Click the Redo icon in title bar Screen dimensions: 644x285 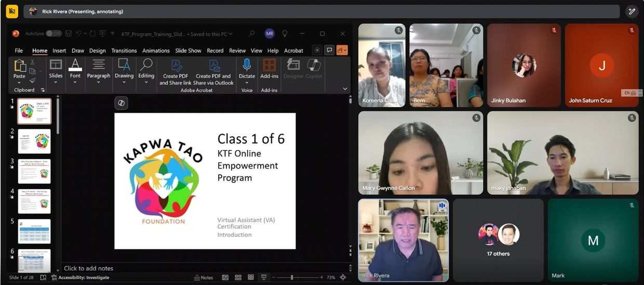click(92, 34)
